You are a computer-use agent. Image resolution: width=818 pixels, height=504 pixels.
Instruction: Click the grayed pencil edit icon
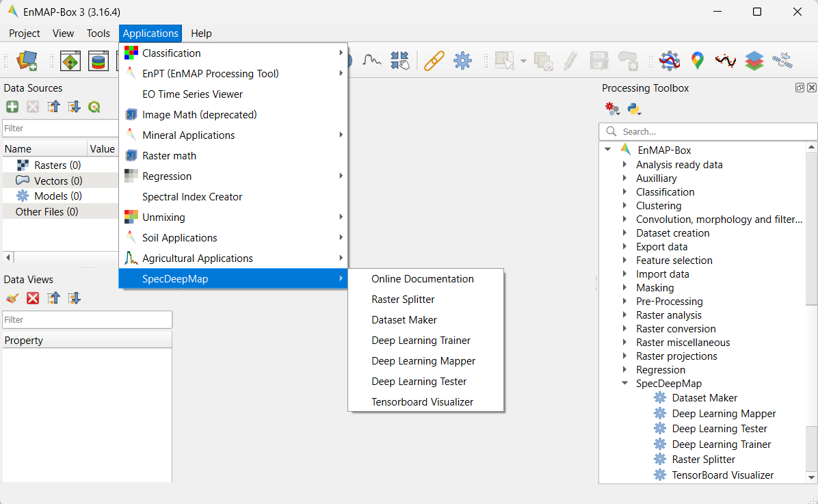click(x=570, y=61)
